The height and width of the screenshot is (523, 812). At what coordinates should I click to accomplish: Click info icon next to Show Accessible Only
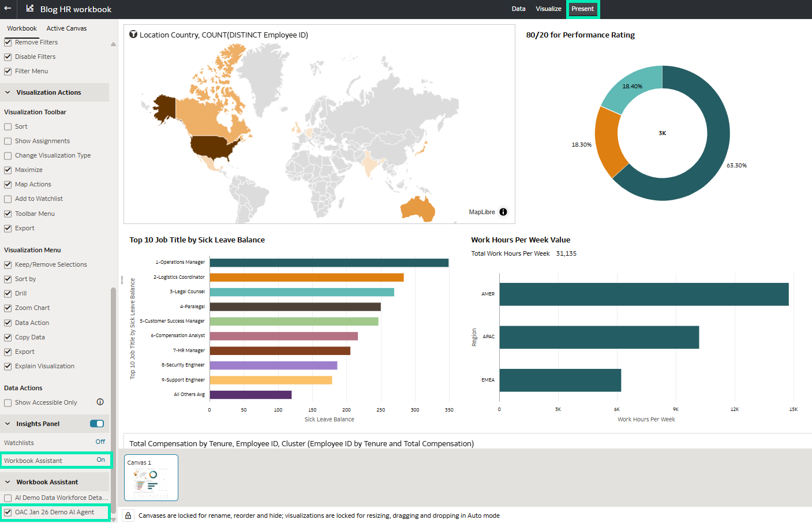(x=100, y=402)
